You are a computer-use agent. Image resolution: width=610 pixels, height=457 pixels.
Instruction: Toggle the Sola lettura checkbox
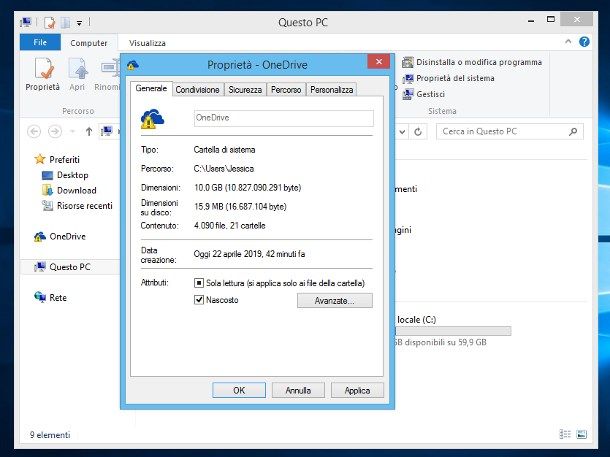pos(199,283)
